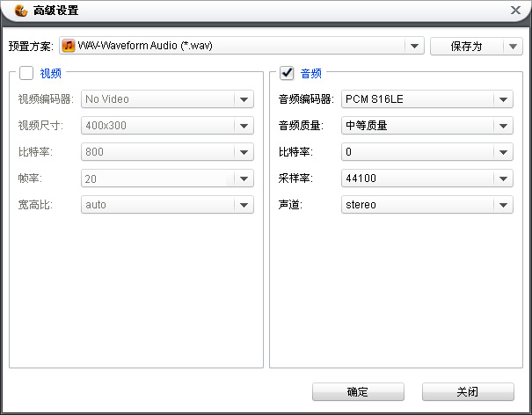Click the music note icon in preset field

click(x=69, y=46)
